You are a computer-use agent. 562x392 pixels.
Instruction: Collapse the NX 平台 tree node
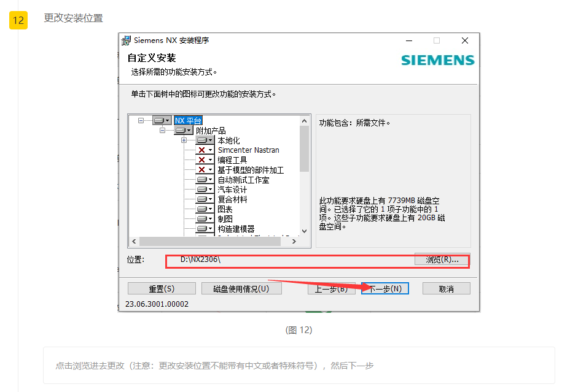click(141, 121)
